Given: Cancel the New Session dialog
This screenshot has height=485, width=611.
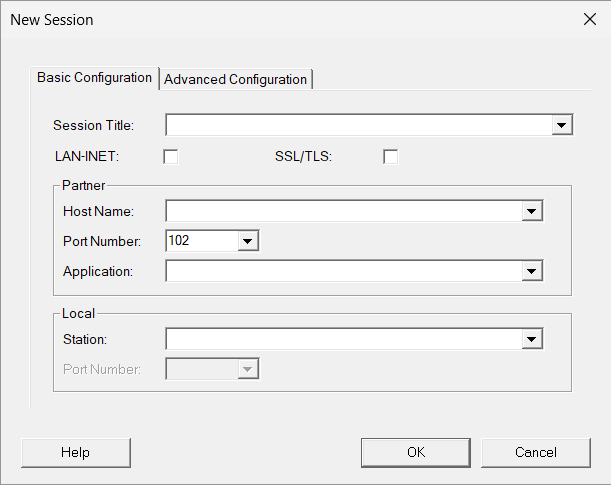Looking at the screenshot, I should pyautogui.click(x=536, y=453).
